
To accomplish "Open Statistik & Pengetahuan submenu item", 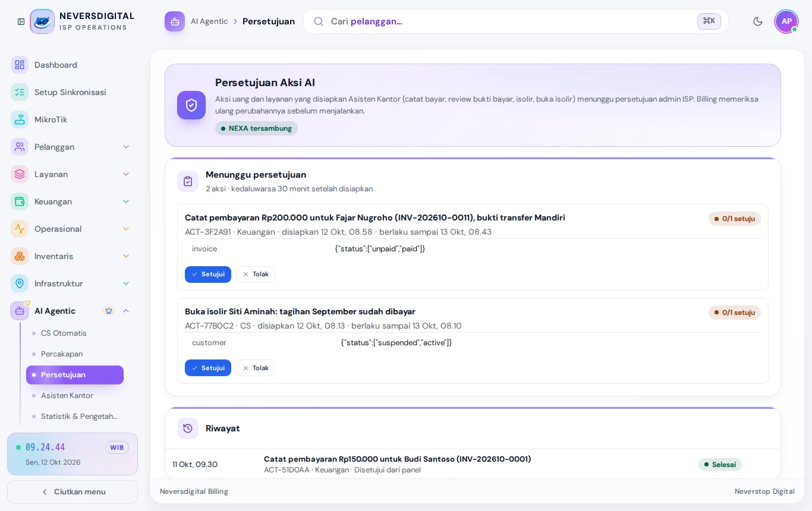I will click(x=75, y=416).
